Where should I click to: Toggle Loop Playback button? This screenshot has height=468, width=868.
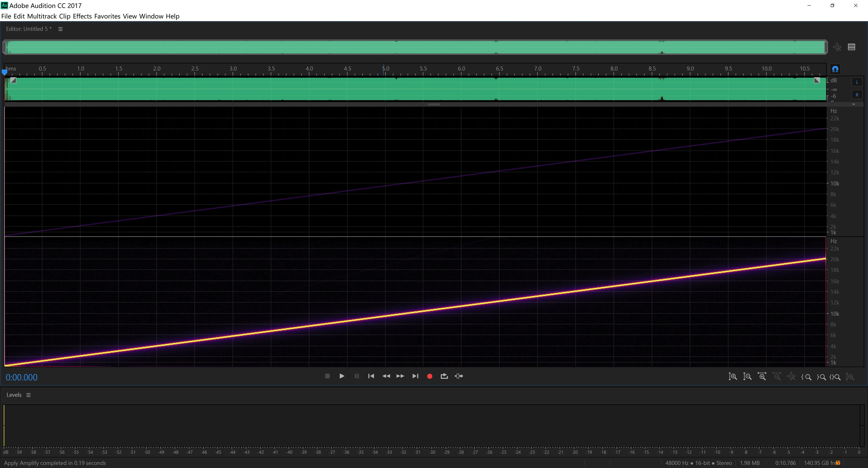[x=444, y=376]
